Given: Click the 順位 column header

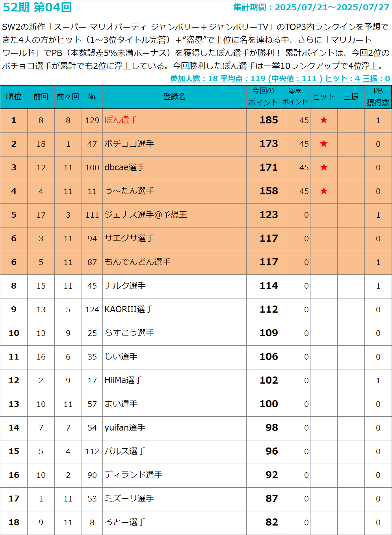Looking at the screenshot, I should (14, 97).
